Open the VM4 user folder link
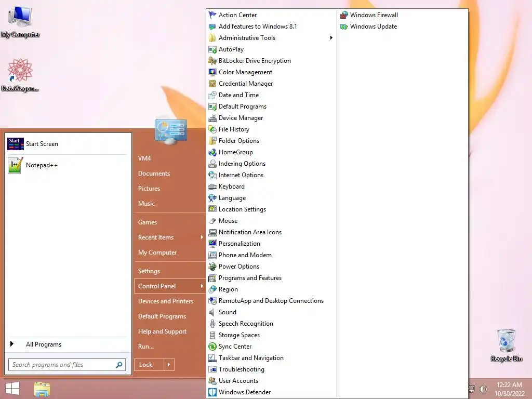This screenshot has height=399, width=532. [x=144, y=158]
